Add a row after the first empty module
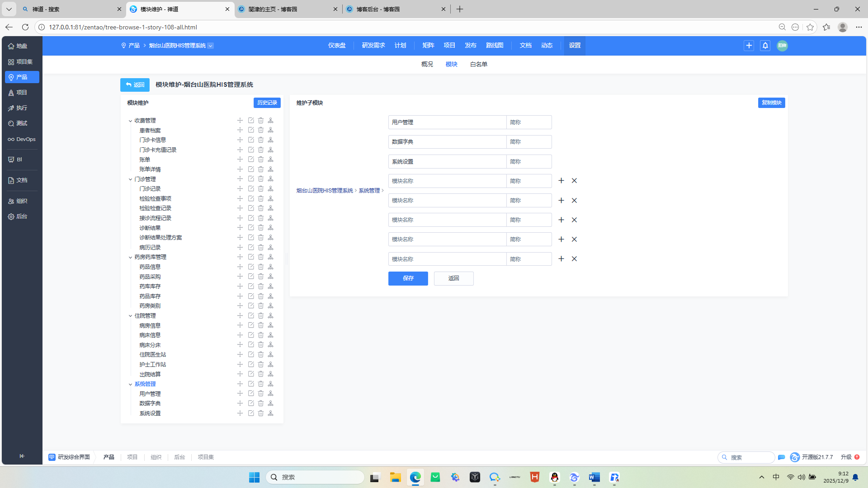Viewport: 868px width, 488px height. point(561,181)
